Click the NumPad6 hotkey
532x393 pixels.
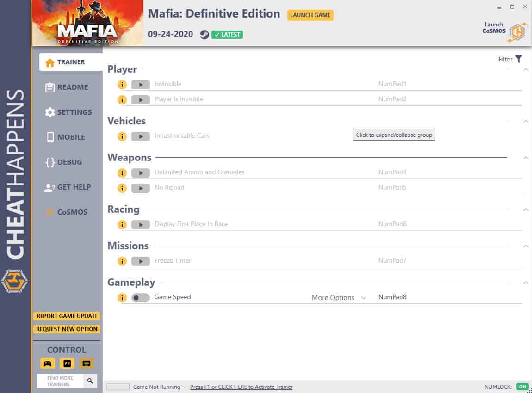click(x=392, y=224)
